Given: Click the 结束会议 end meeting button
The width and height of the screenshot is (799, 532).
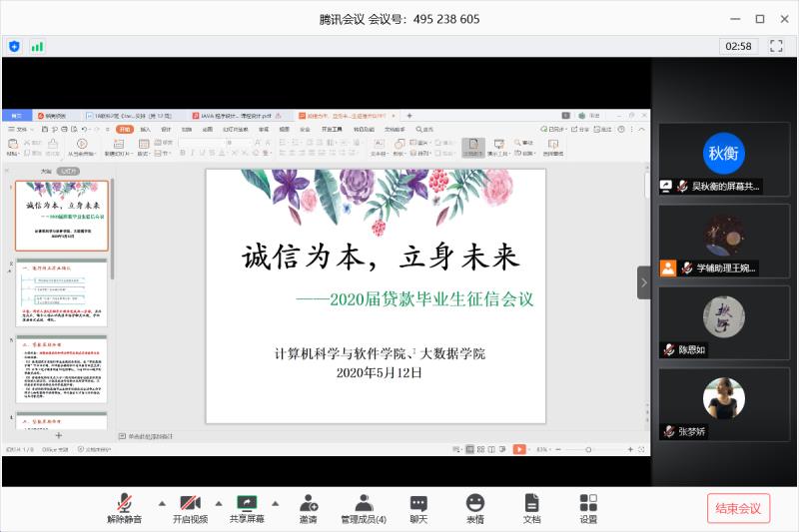Looking at the screenshot, I should pyautogui.click(x=738, y=508).
